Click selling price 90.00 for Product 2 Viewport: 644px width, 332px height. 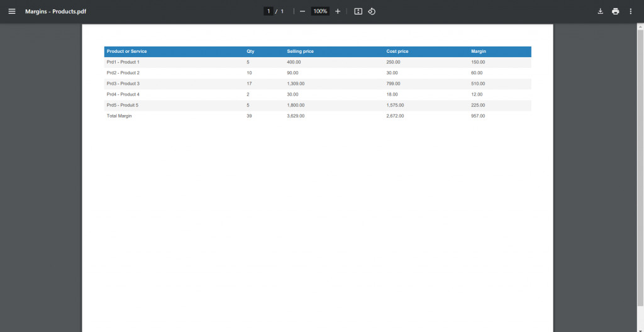pyautogui.click(x=292, y=73)
